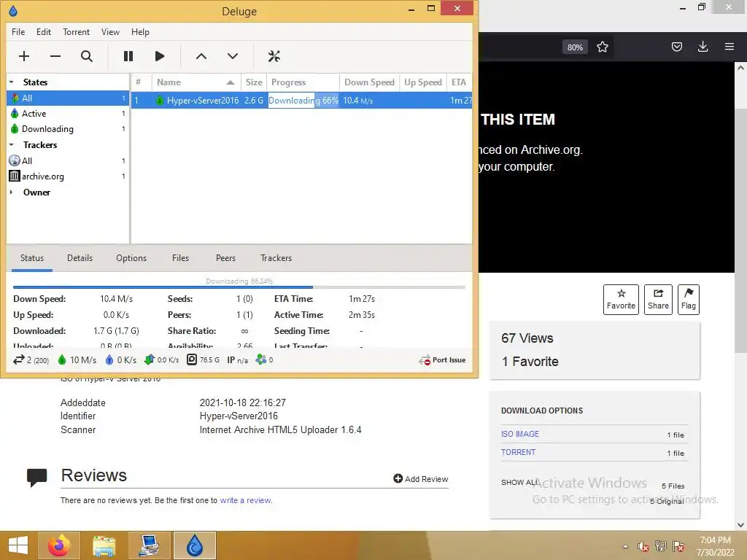Sort by ETA column header
Image resolution: width=747 pixels, height=560 pixels.
coord(459,82)
